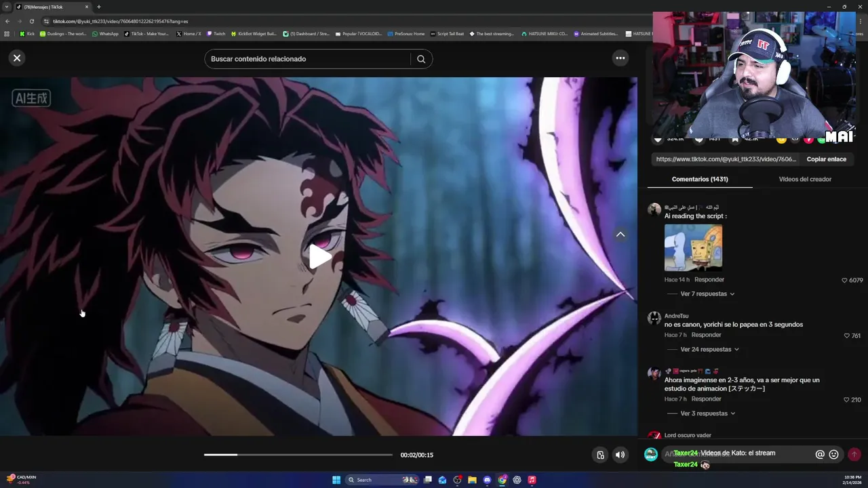
Task: Open The best streaming bookmark
Action: 492,33
